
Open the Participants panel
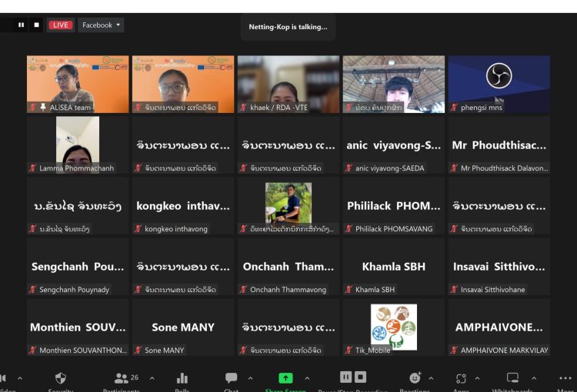(x=121, y=378)
